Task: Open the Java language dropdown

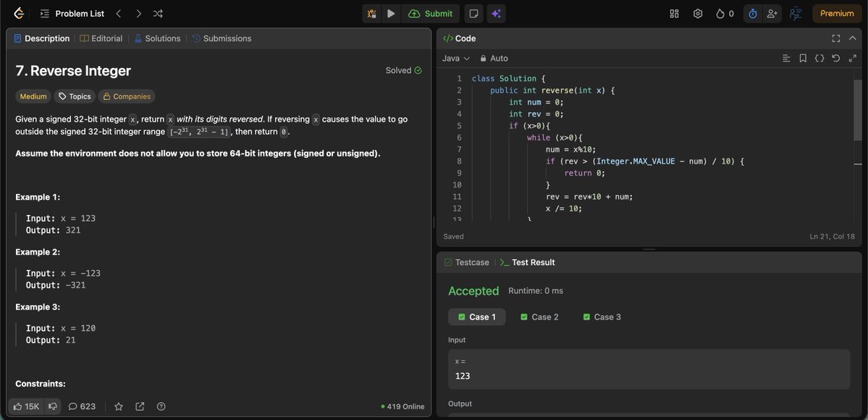Action: pyautogui.click(x=456, y=58)
